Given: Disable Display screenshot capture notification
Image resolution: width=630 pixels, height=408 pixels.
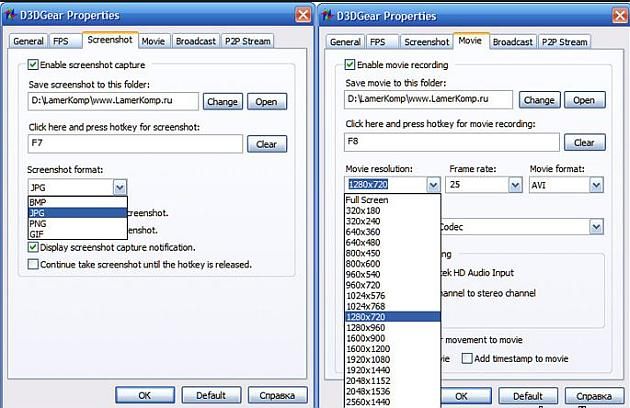Looking at the screenshot, I should pos(34,247).
